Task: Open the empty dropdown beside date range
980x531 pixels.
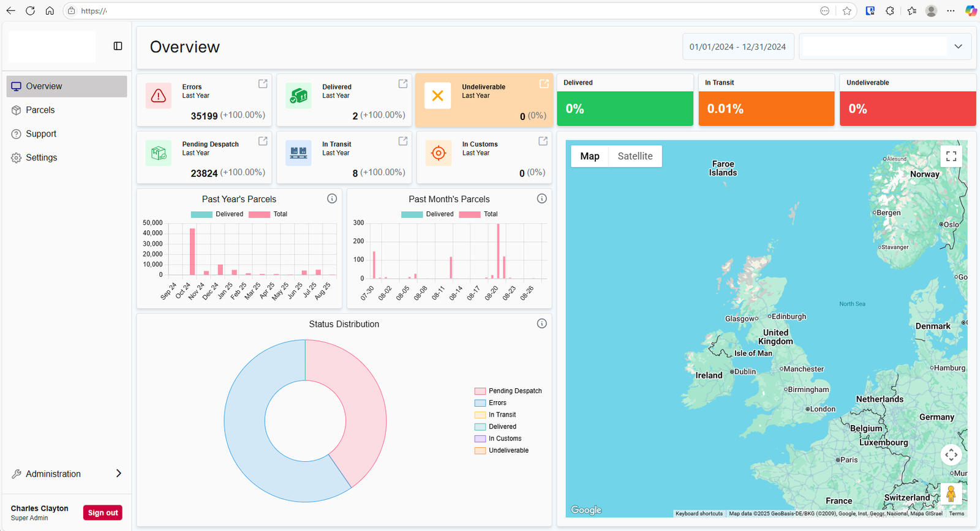Action: (884, 47)
